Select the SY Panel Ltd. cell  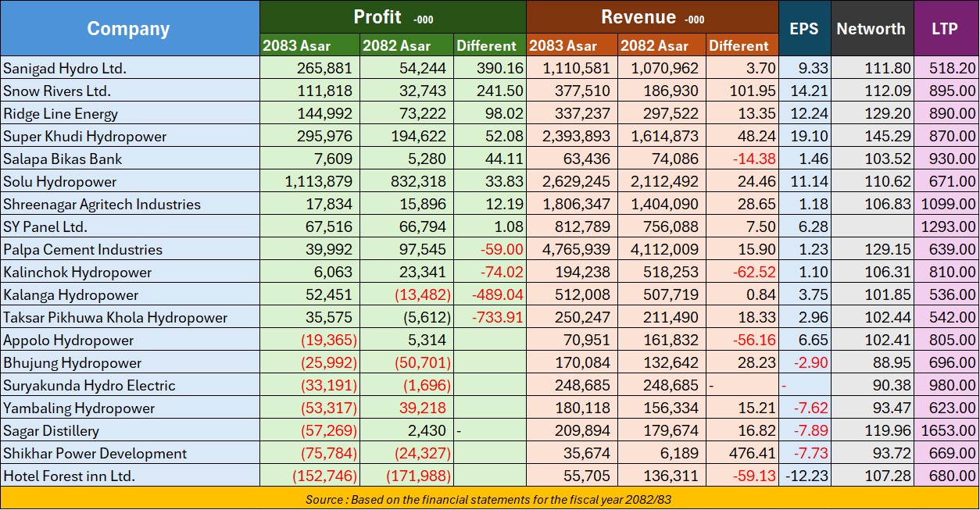click(130, 226)
